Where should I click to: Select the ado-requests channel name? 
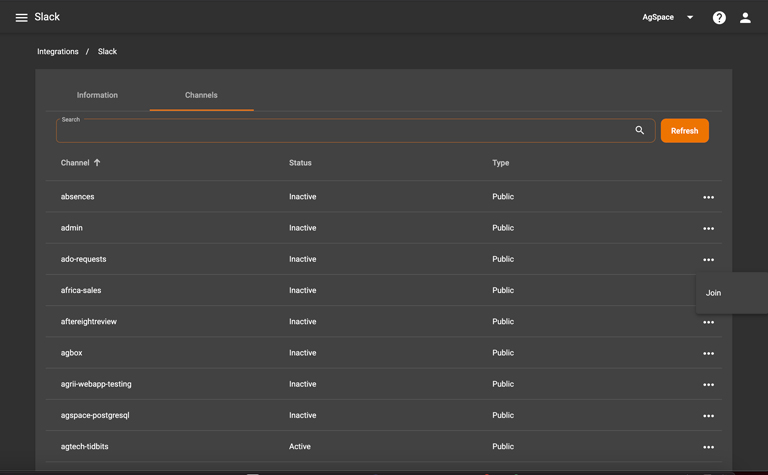pos(83,259)
